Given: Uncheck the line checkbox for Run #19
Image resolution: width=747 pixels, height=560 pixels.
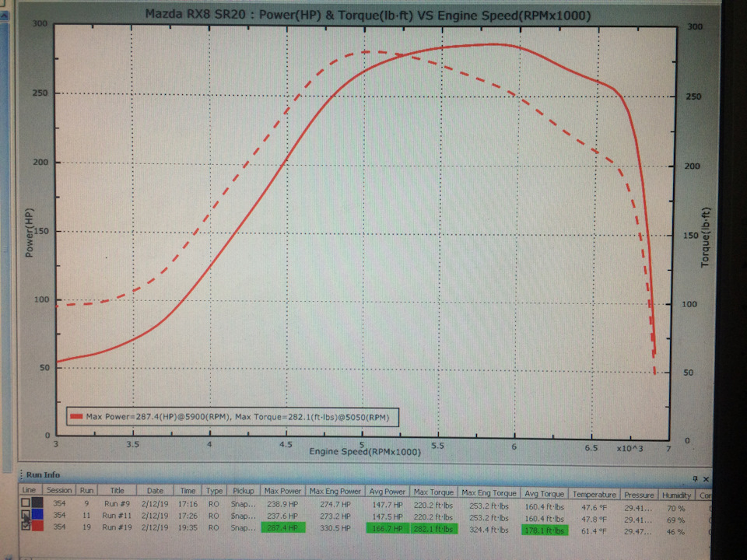Looking at the screenshot, I should (26, 526).
